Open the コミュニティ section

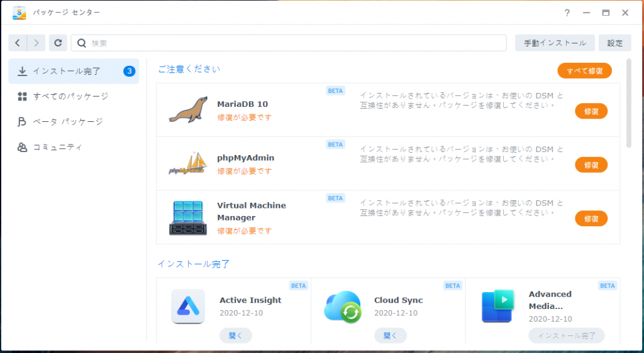74,147
